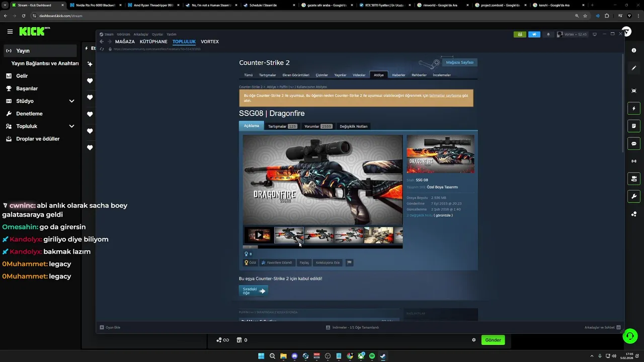Select the third Dragonfire thumbnail

[x=318, y=235]
